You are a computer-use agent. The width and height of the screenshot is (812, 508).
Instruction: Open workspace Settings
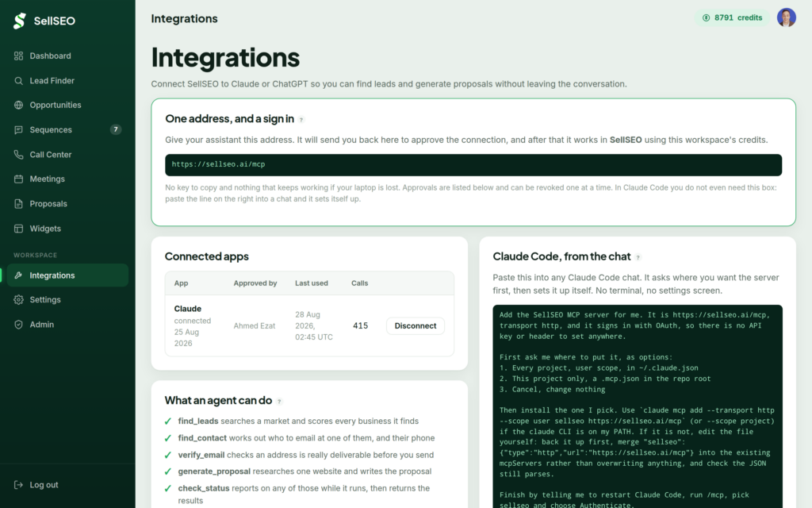[67, 299]
